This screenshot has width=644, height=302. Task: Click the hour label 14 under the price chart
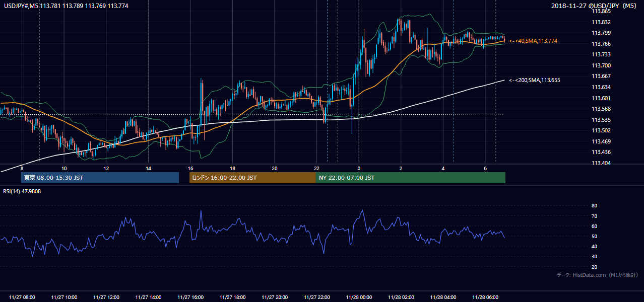tap(148, 168)
